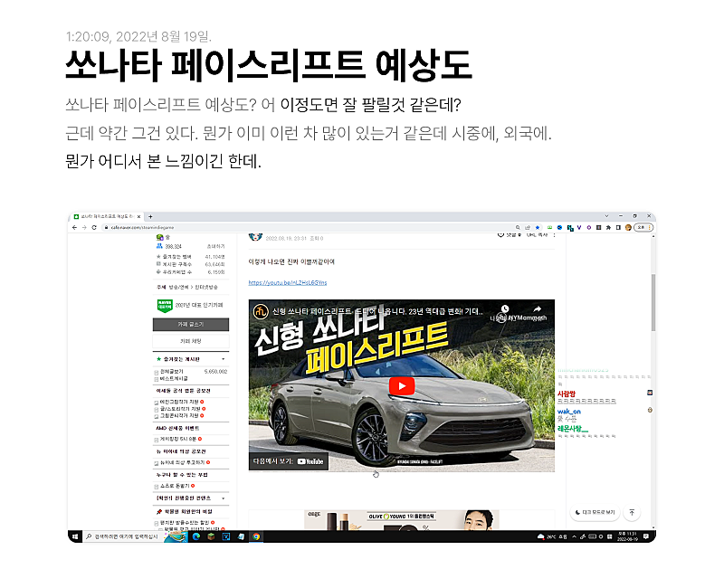
Task: Play the embedded YouTube video
Action: [x=402, y=386]
